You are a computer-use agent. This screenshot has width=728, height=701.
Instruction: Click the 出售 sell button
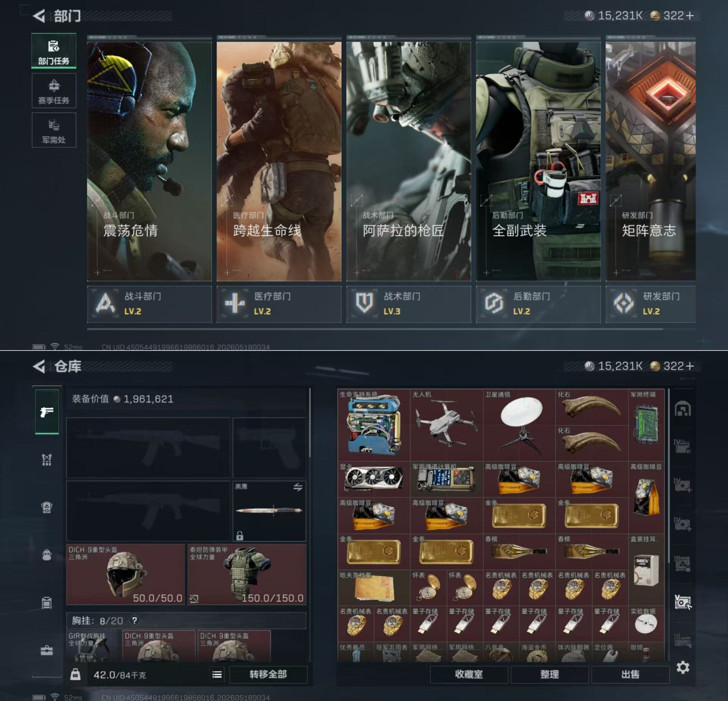coord(630,674)
